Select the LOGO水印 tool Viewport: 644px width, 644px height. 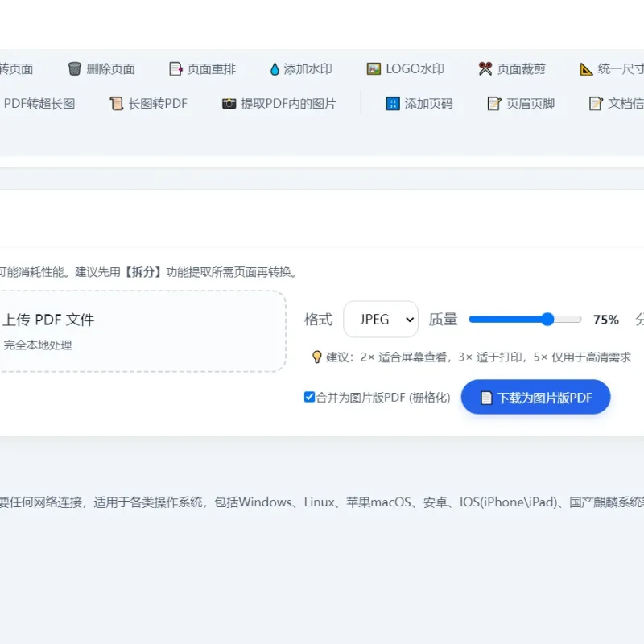click(406, 68)
